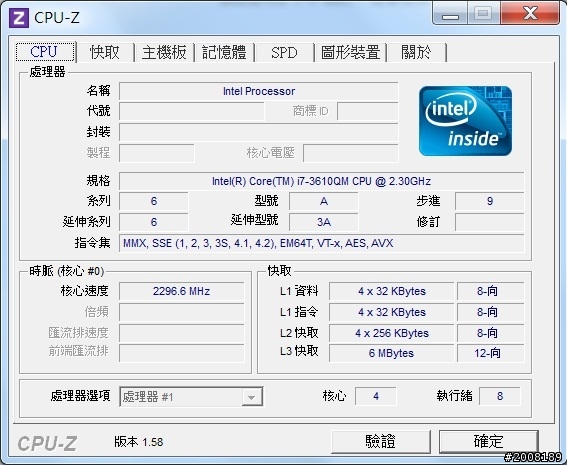Click the 指令集 field listing MMX, SSE
The height and width of the screenshot is (465, 569).
coord(322,243)
